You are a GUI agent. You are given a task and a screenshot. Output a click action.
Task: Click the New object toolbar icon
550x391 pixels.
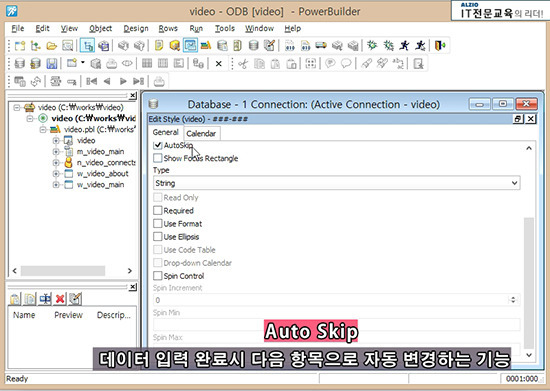[20, 46]
